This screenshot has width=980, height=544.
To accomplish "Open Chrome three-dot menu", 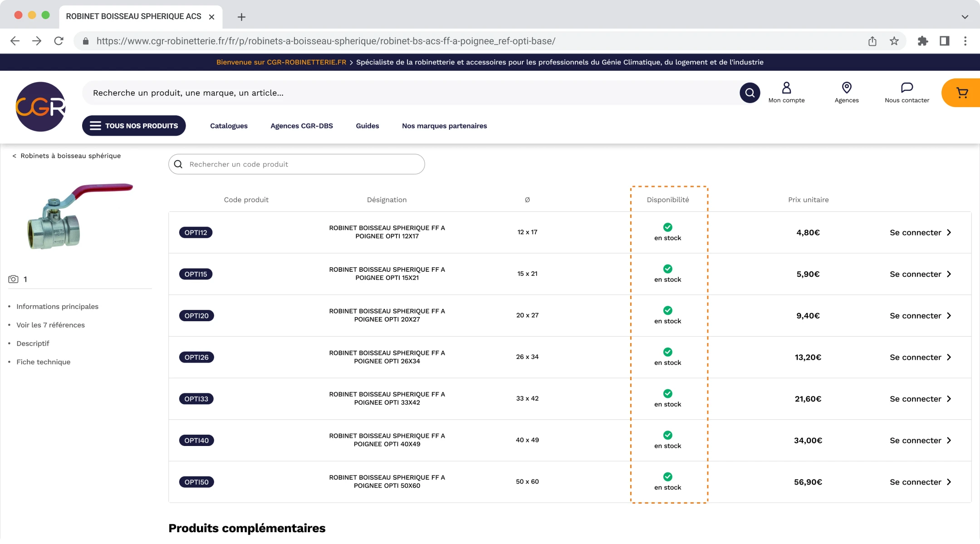I will [x=965, y=41].
